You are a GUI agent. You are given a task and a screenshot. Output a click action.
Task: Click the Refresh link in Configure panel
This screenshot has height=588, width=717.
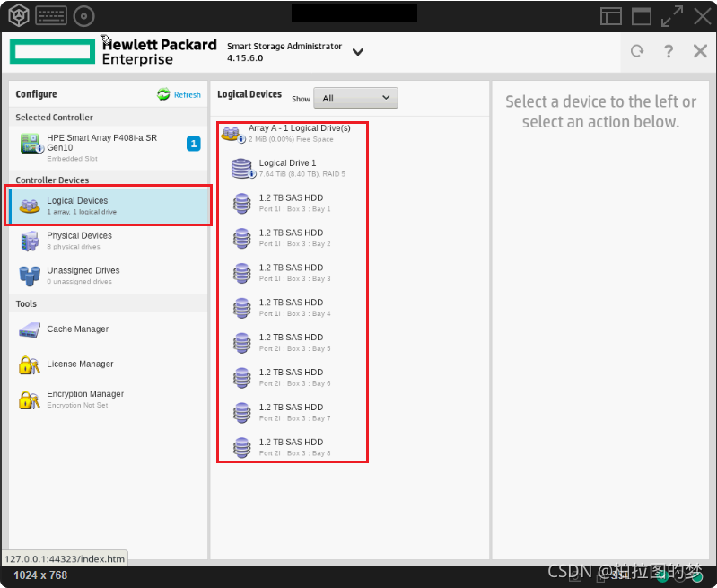[x=187, y=95]
